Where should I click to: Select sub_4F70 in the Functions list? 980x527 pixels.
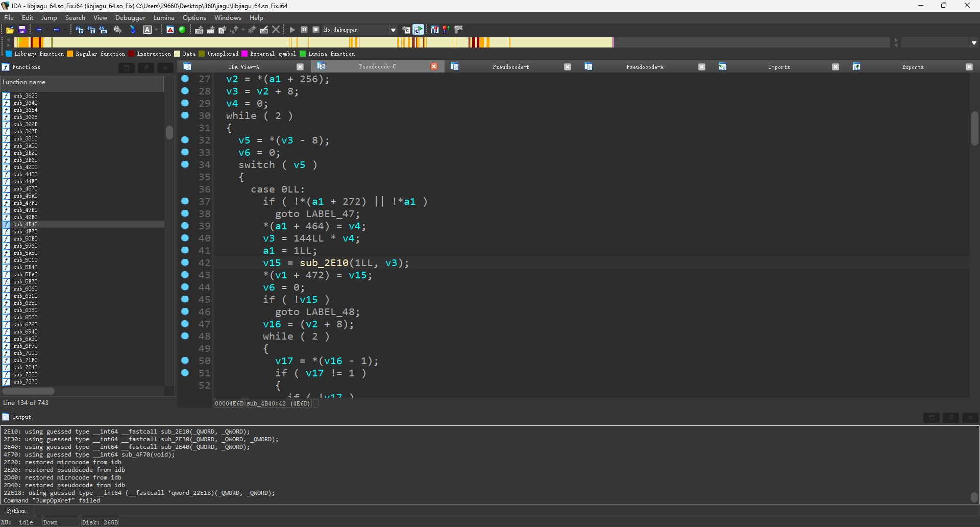click(x=26, y=232)
